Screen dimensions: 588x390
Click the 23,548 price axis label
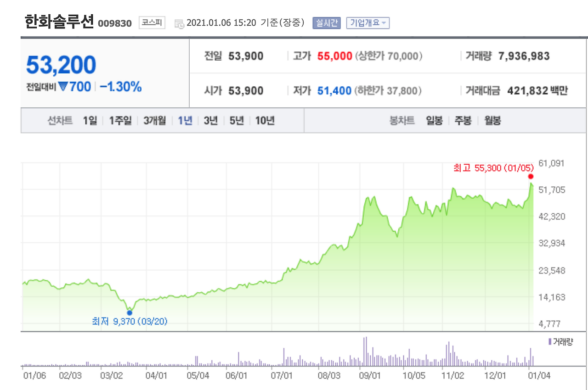pyautogui.click(x=551, y=270)
